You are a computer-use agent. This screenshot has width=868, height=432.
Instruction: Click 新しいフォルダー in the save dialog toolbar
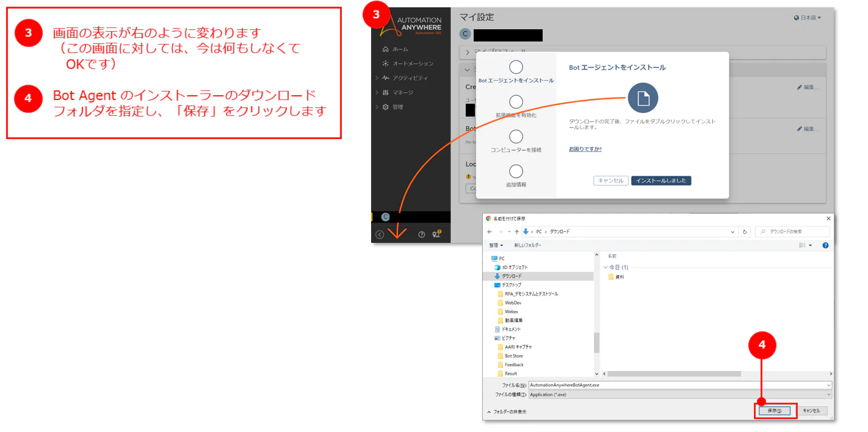tap(527, 245)
